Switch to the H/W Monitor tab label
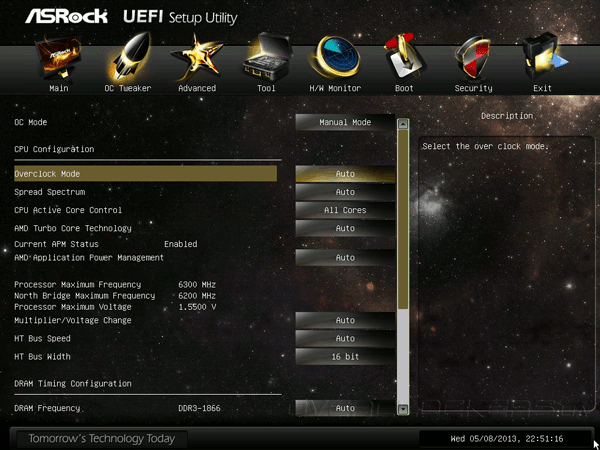Screen dimensions: 600x450 point(335,88)
